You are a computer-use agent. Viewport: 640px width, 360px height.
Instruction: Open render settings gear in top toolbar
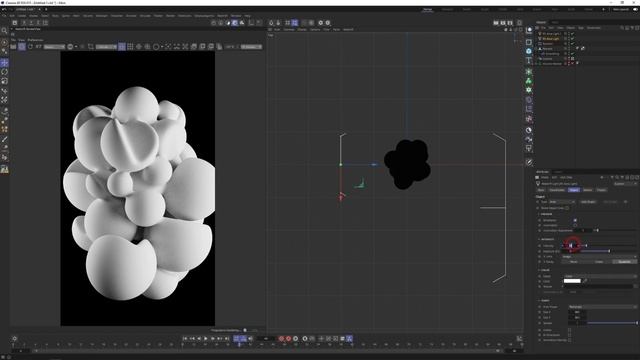320,23
